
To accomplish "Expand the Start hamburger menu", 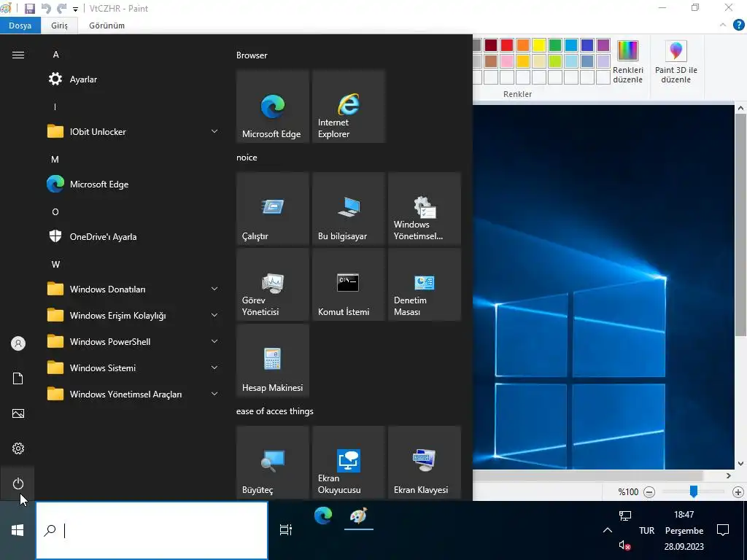I will click(18, 55).
